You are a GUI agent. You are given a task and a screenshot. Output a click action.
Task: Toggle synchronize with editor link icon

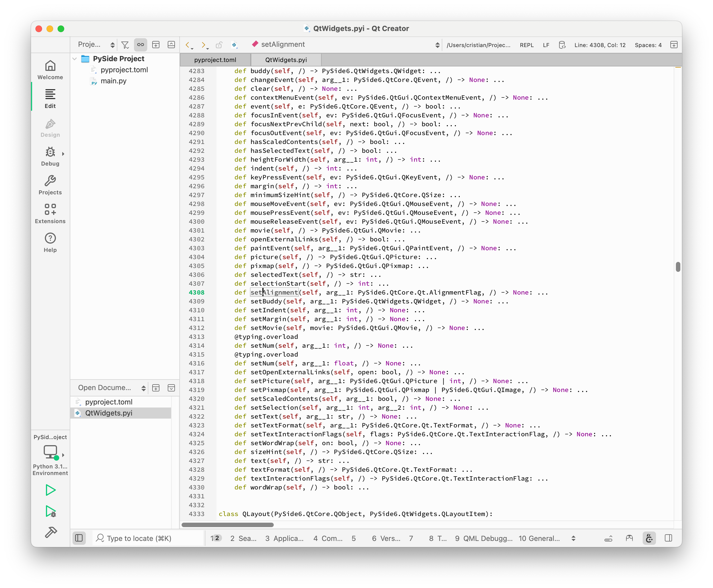tap(141, 45)
